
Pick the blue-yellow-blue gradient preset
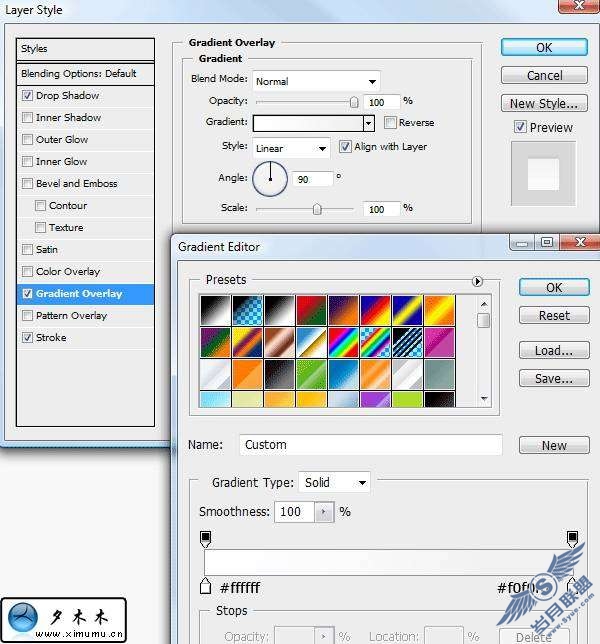[407, 310]
